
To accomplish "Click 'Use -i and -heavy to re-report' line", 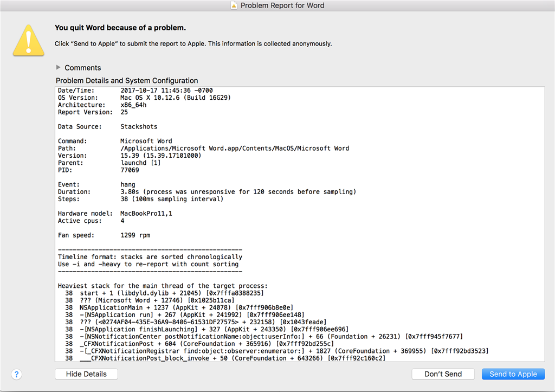I will pyautogui.click(x=148, y=264).
